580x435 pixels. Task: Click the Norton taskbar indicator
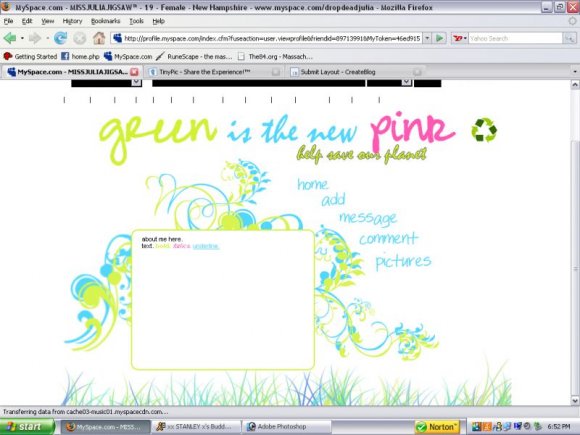point(437,427)
